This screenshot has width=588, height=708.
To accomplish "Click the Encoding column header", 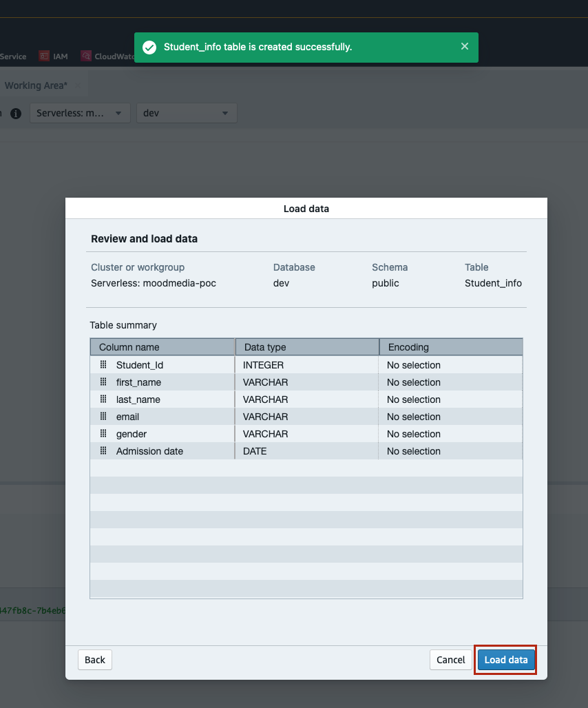I will 451,347.
